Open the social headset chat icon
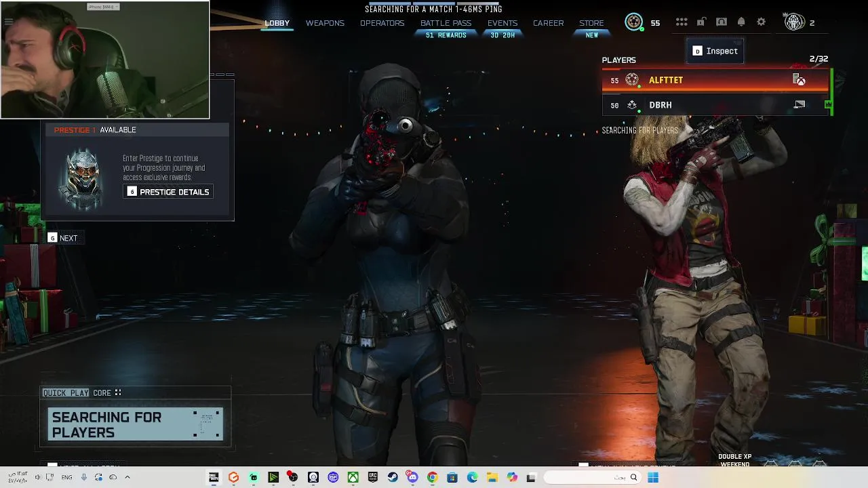The height and width of the screenshot is (488, 868). point(722,22)
